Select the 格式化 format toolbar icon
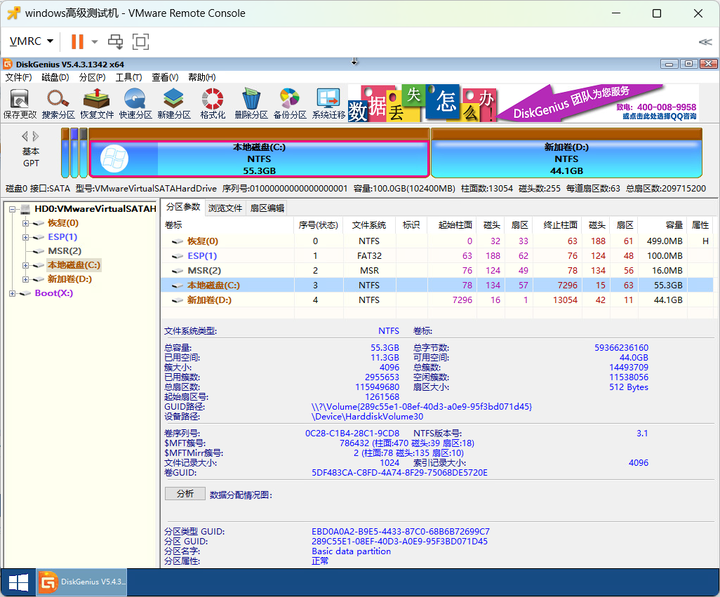The width and height of the screenshot is (720, 597). (x=213, y=103)
